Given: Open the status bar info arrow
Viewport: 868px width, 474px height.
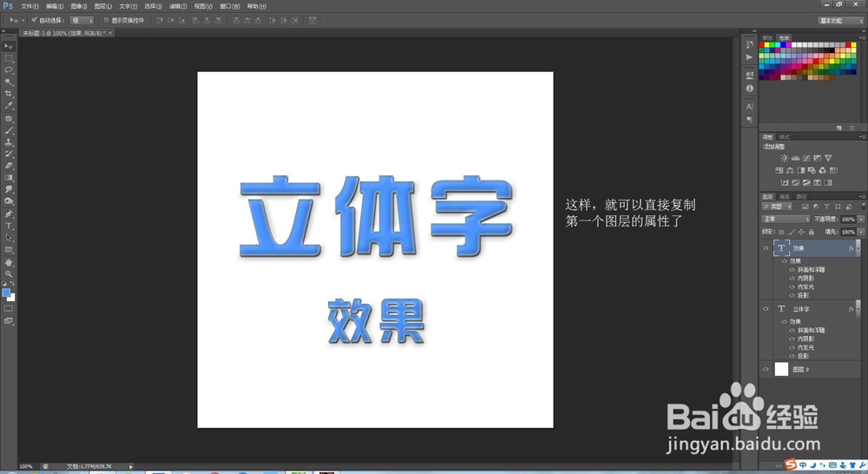Looking at the screenshot, I should tap(131, 467).
